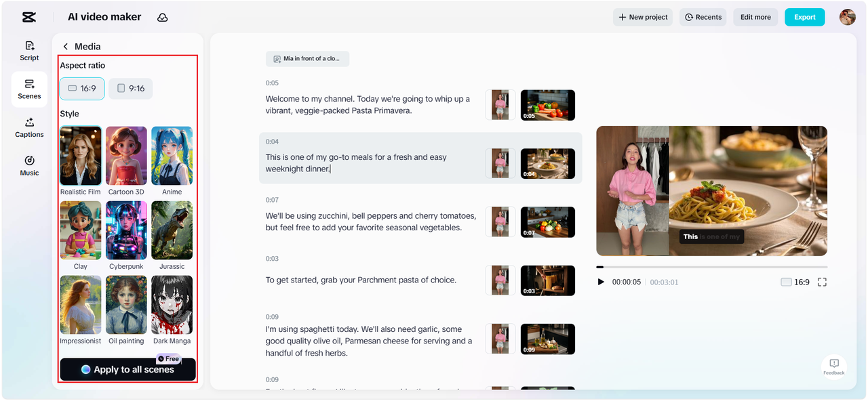Click the cloud save status icon
Screen dimensions: 868x401
click(x=163, y=18)
